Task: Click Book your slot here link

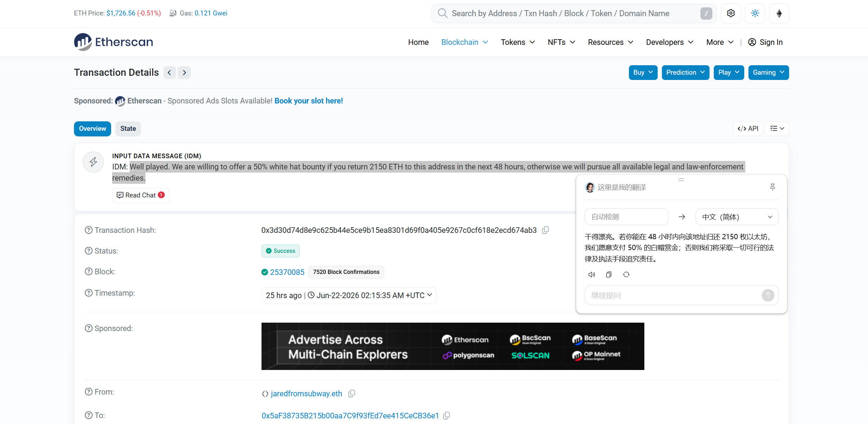Action: point(308,101)
